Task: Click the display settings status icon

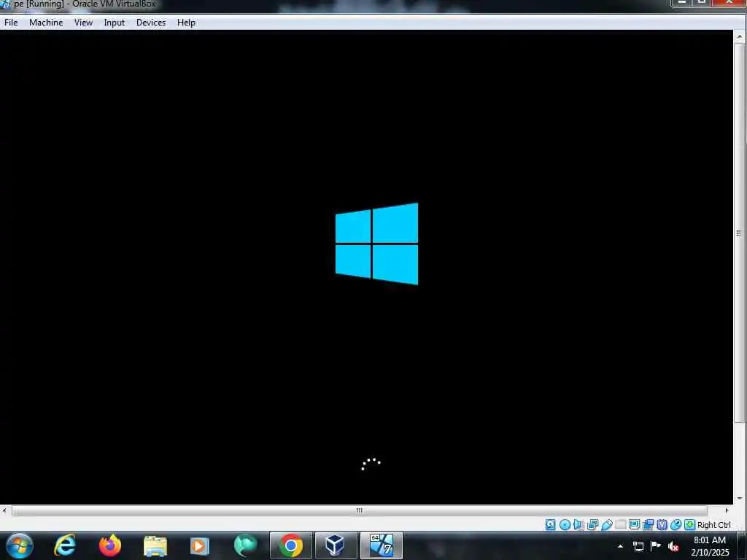Action: tap(634, 525)
